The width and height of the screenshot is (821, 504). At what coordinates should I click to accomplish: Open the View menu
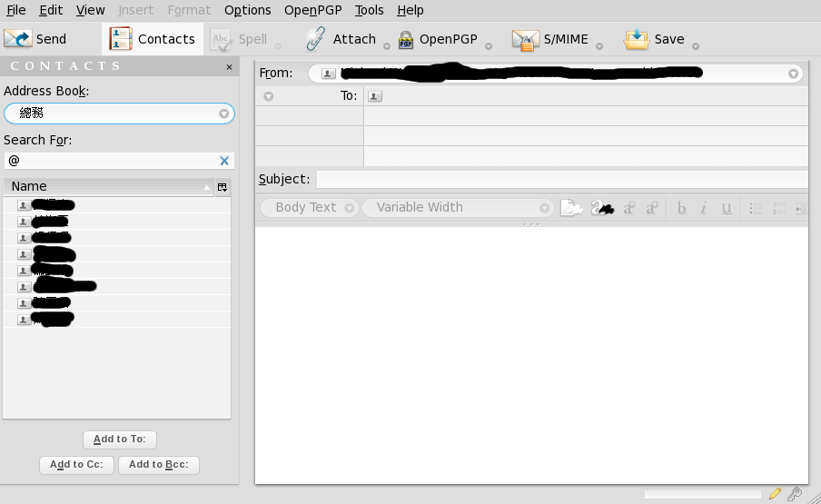click(x=90, y=10)
